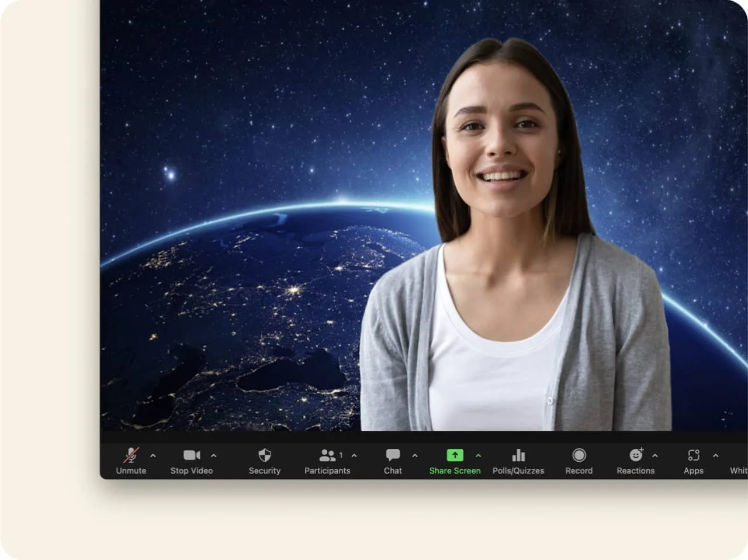Screen dimensions: 748x560
Task: Click the Unmute microphone icon
Action: [131, 455]
